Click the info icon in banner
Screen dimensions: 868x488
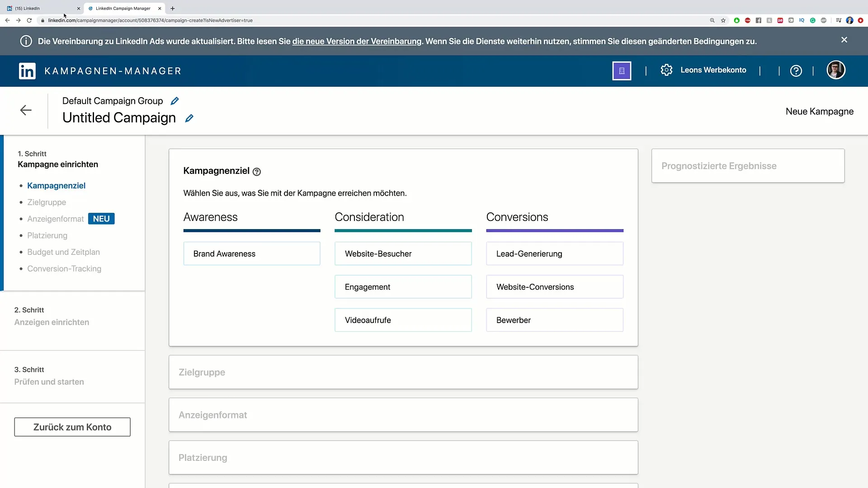tap(26, 41)
